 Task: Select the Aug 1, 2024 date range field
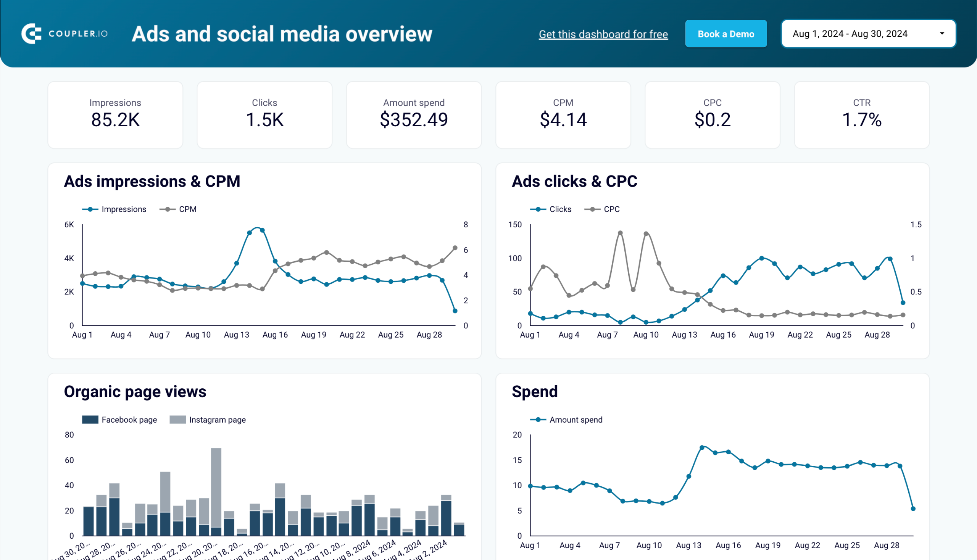click(x=867, y=33)
